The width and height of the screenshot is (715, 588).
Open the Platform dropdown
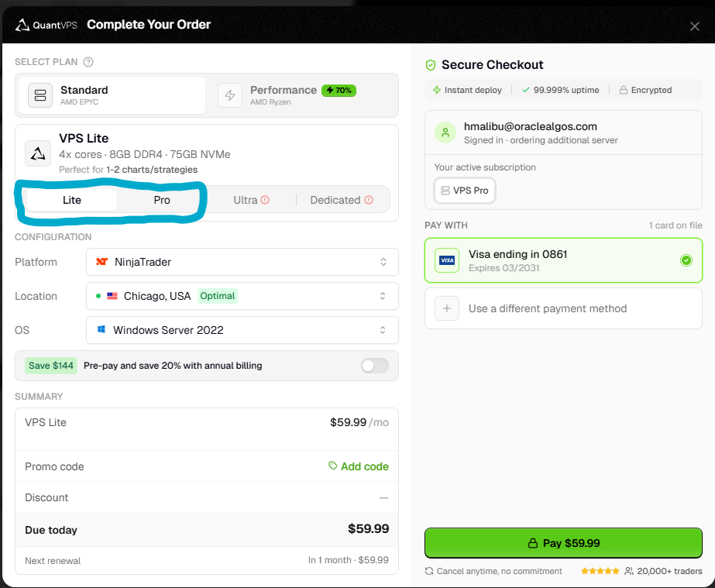(242, 262)
